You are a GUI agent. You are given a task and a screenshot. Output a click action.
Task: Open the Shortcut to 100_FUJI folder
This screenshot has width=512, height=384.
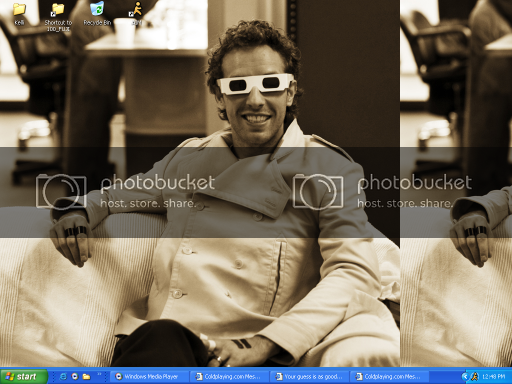point(58,16)
